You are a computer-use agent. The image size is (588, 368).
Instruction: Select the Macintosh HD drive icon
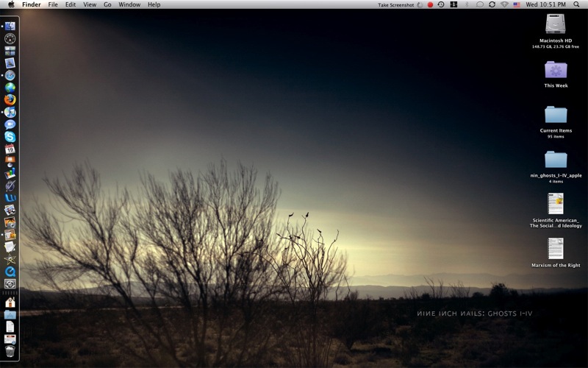pos(556,26)
